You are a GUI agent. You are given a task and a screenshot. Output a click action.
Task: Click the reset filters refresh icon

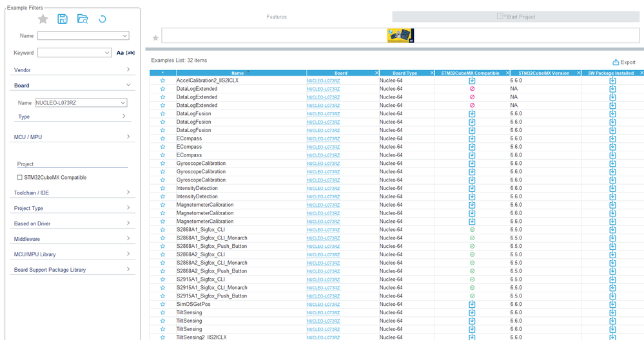coord(102,19)
